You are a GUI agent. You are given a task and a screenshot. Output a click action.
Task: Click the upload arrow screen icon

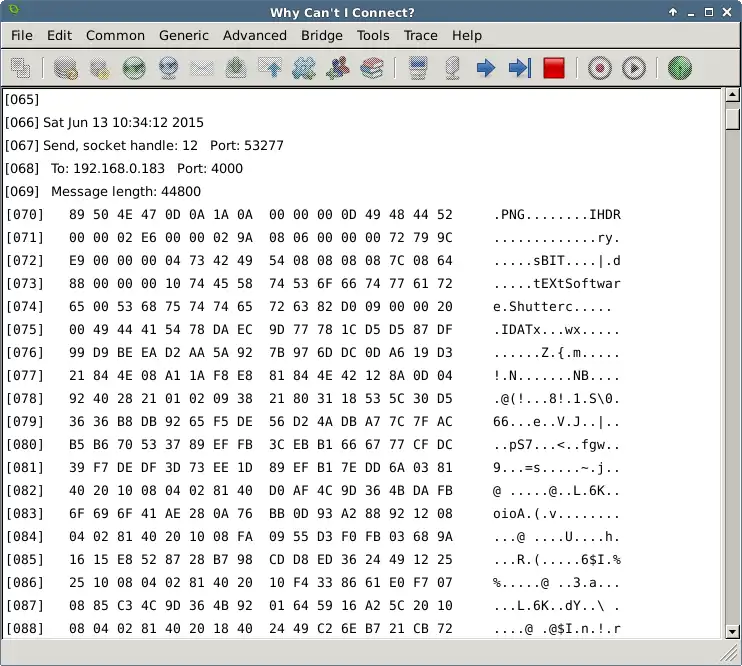pyautogui.click(x=270, y=68)
